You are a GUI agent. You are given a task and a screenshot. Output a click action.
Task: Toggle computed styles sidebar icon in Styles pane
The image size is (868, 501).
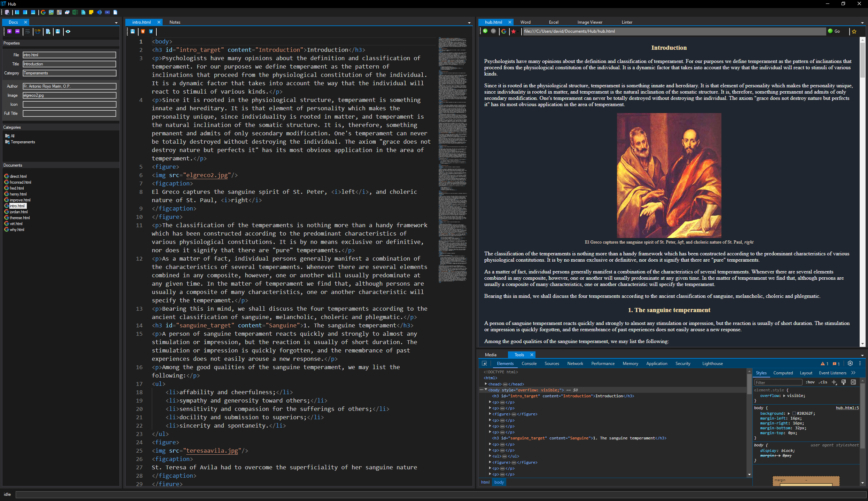click(853, 382)
